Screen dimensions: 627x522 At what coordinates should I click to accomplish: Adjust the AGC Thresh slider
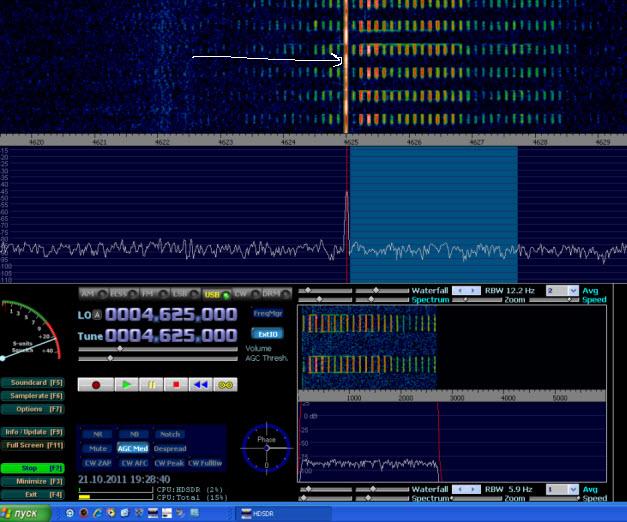coord(158,358)
